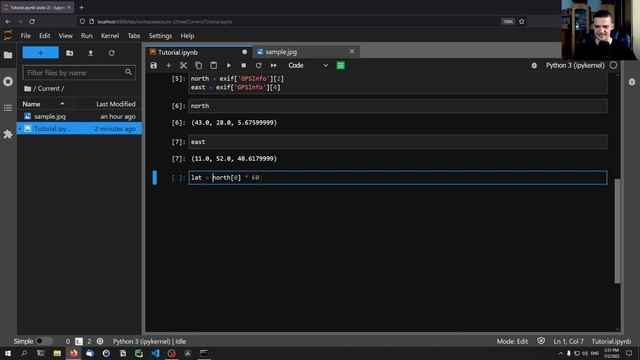The width and height of the screenshot is (640, 360).
Task: Run the selected cell
Action: [x=229, y=65]
